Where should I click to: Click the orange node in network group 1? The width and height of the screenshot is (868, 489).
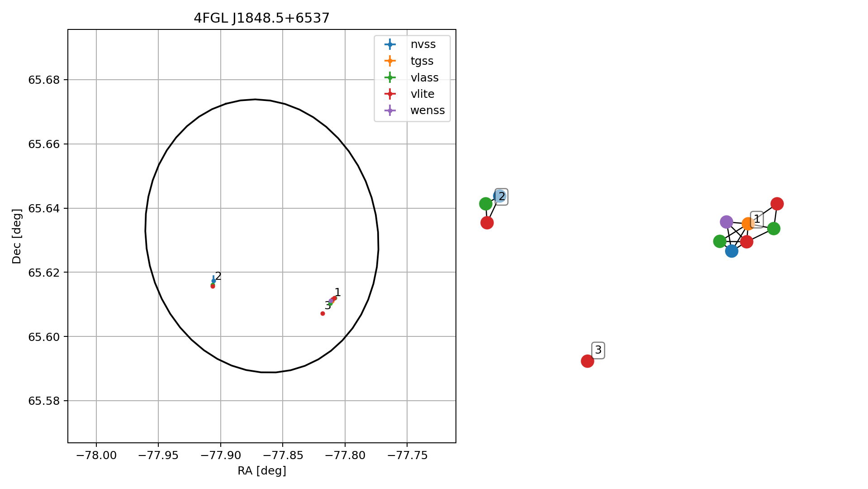748,224
